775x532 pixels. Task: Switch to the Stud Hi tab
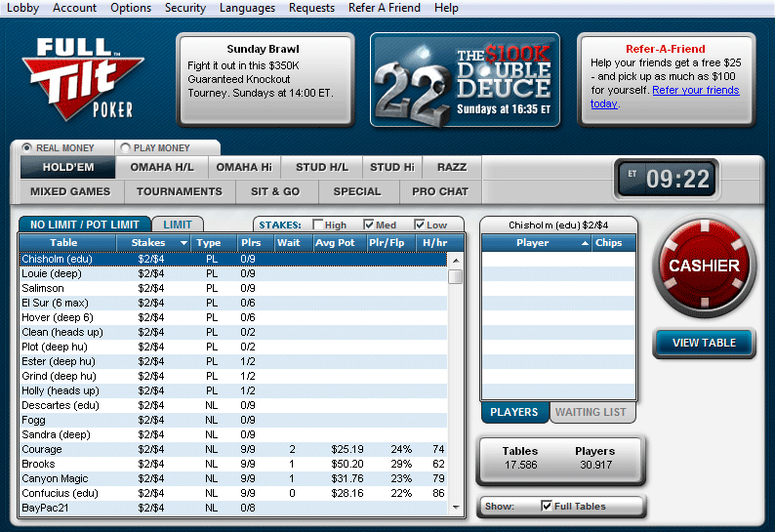click(x=392, y=167)
